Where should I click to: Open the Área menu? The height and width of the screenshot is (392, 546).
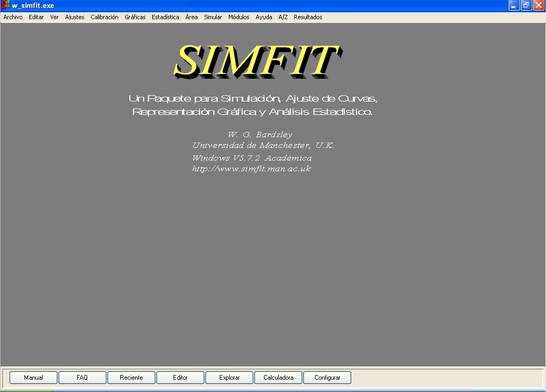point(192,17)
